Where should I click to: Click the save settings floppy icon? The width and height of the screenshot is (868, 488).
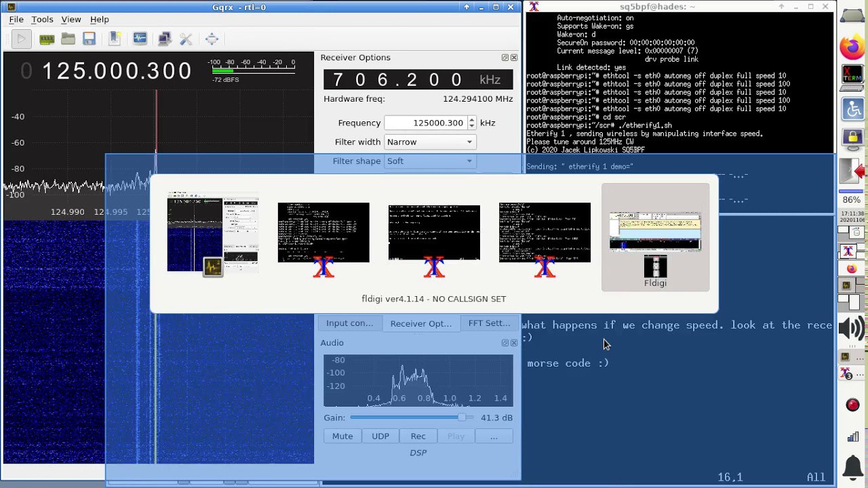tap(89, 39)
